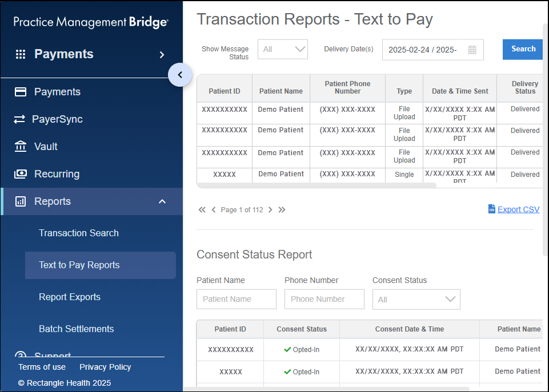Click the Vault icon in the sidebar
This screenshot has height=392, width=549.
(20, 146)
